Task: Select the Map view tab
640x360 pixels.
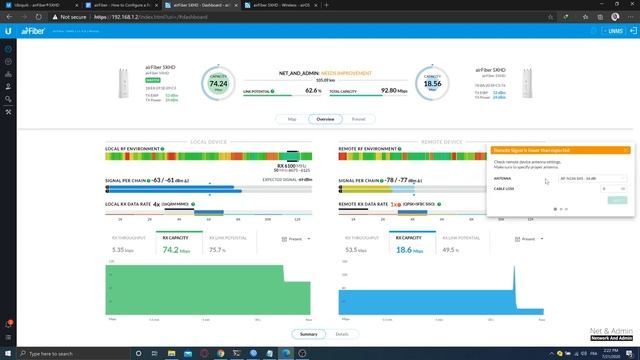Action: pos(292,119)
